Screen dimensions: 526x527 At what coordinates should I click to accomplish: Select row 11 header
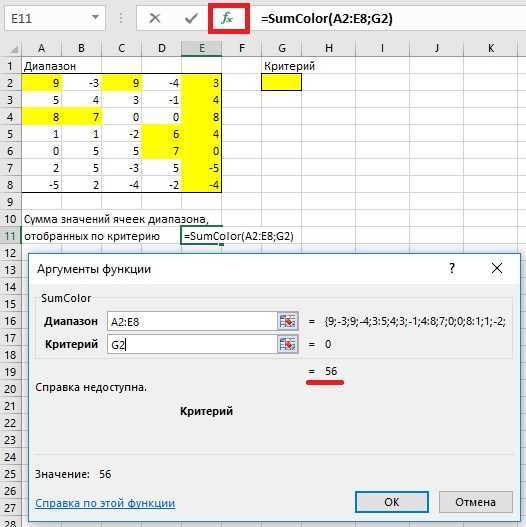click(x=10, y=236)
